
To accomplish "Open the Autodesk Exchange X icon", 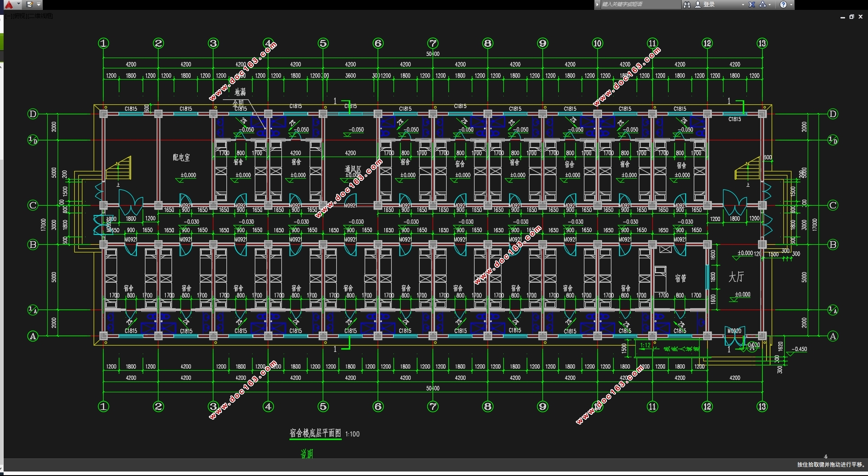I will 752,4.
